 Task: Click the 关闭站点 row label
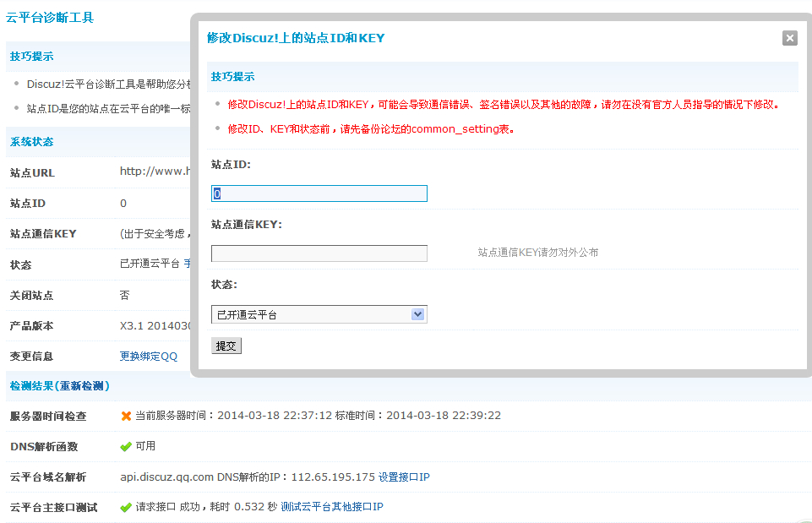coord(31,296)
